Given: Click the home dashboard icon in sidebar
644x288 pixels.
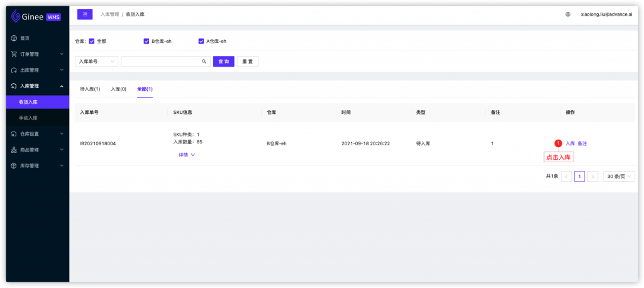Looking at the screenshot, I should pos(14,38).
